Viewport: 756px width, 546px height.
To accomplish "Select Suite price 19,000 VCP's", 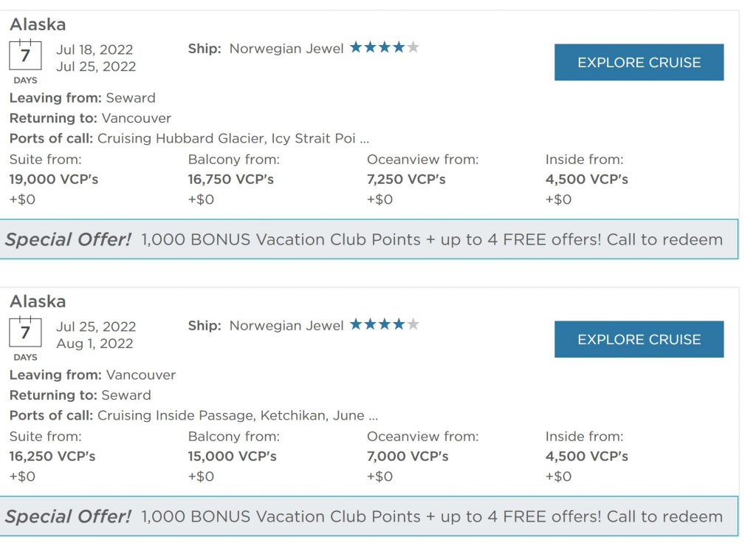I will (x=53, y=180).
